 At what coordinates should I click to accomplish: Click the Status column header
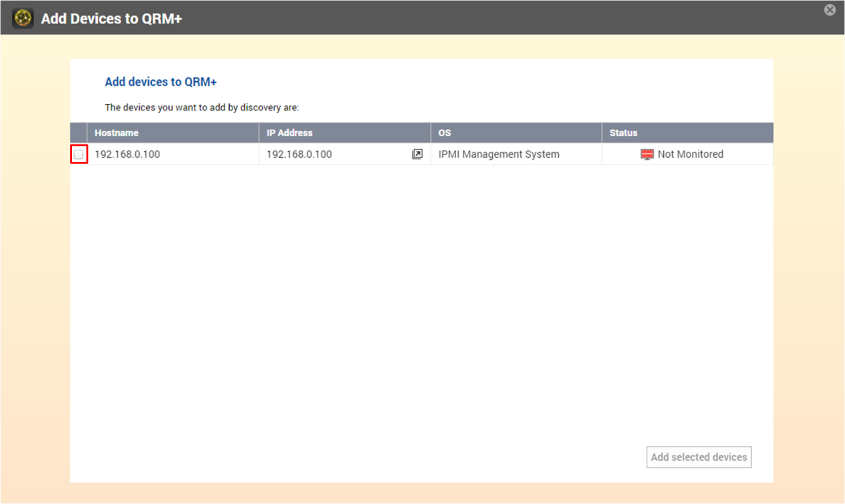[x=688, y=132]
